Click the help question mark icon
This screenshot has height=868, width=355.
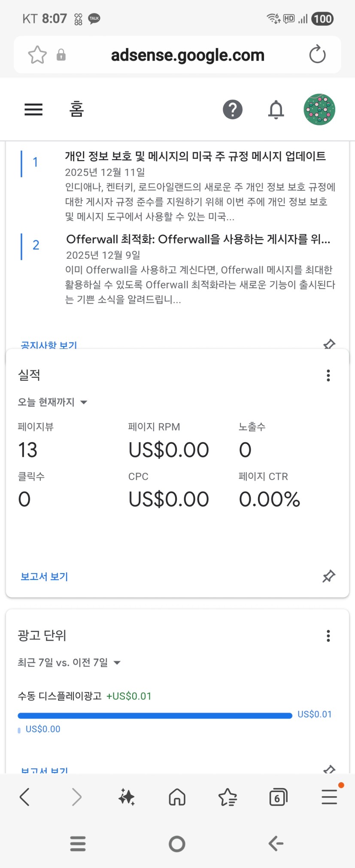coord(233,109)
